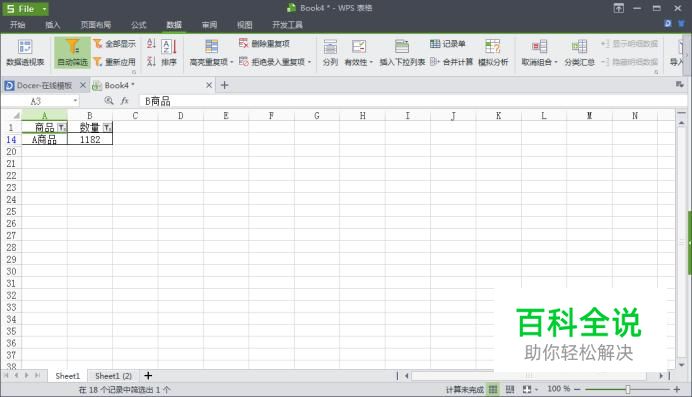692x397 pixels.
Task: Select cell containing 1182
Action: (x=90, y=139)
